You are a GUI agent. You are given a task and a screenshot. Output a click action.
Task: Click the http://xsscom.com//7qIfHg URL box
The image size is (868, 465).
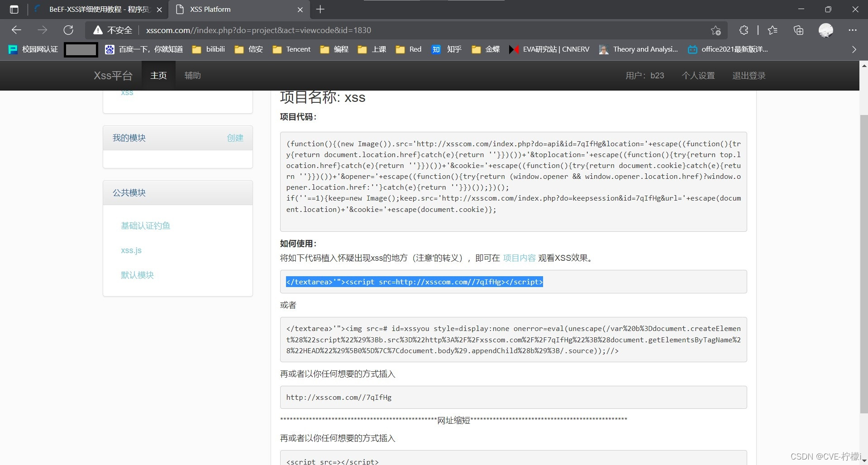[513, 397]
